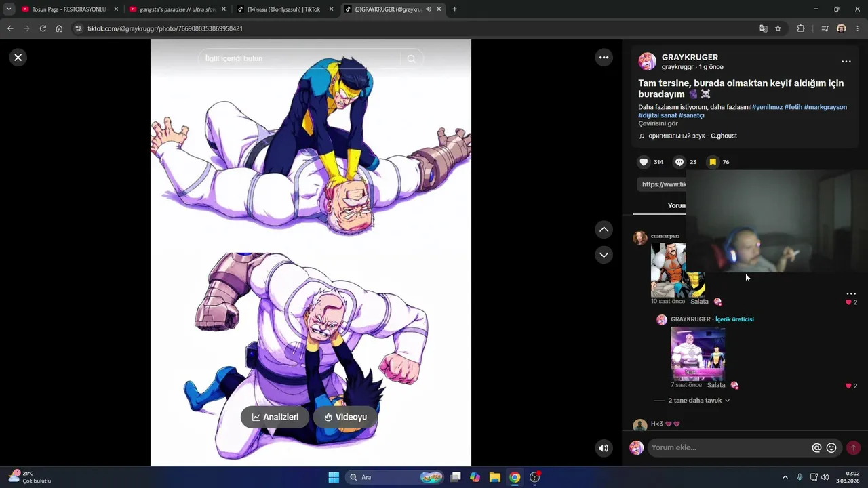Open the Chrome extensions menu
The height and width of the screenshot is (488, 868).
(801, 28)
